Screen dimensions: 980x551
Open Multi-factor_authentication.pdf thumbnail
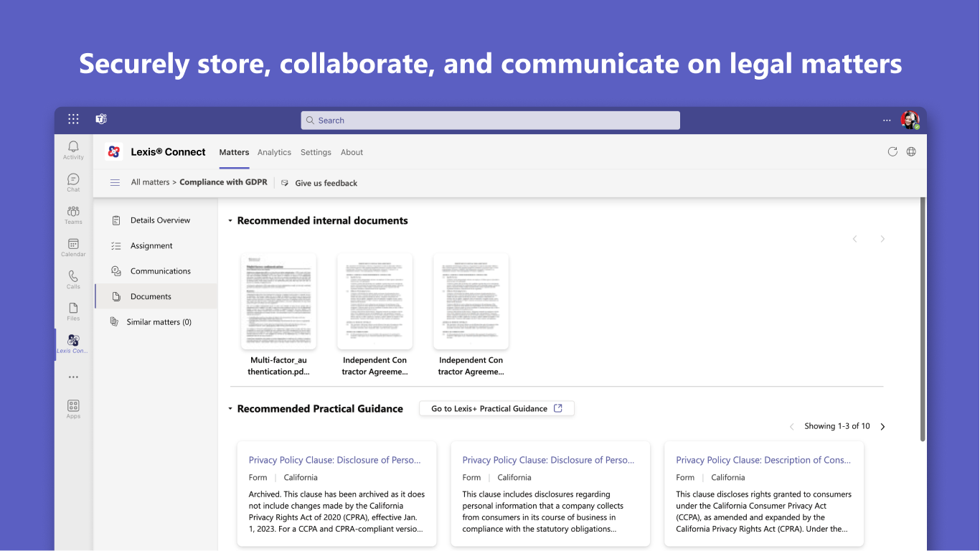[278, 301]
